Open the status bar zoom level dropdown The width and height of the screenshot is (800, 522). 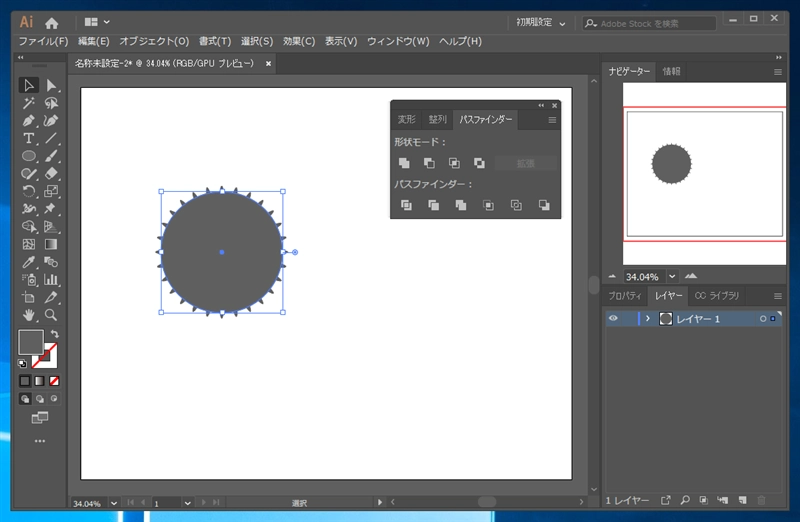(114, 503)
